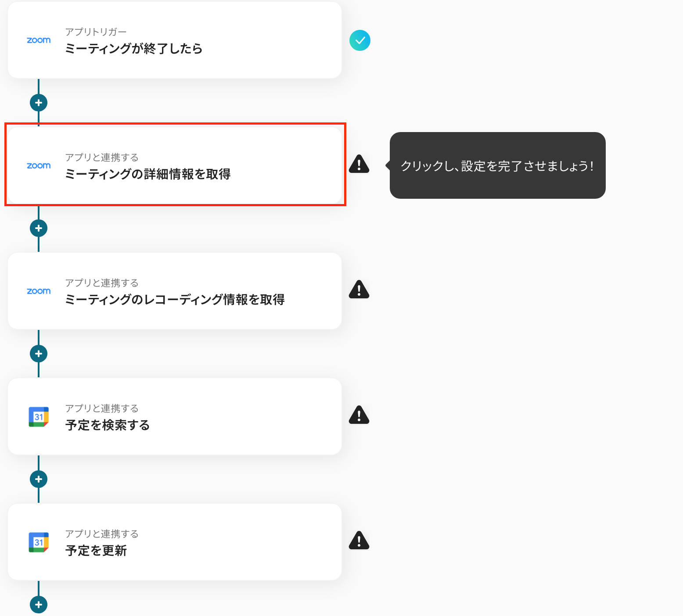Click the アプリと連携する label above 予定を更新

pyautogui.click(x=102, y=534)
